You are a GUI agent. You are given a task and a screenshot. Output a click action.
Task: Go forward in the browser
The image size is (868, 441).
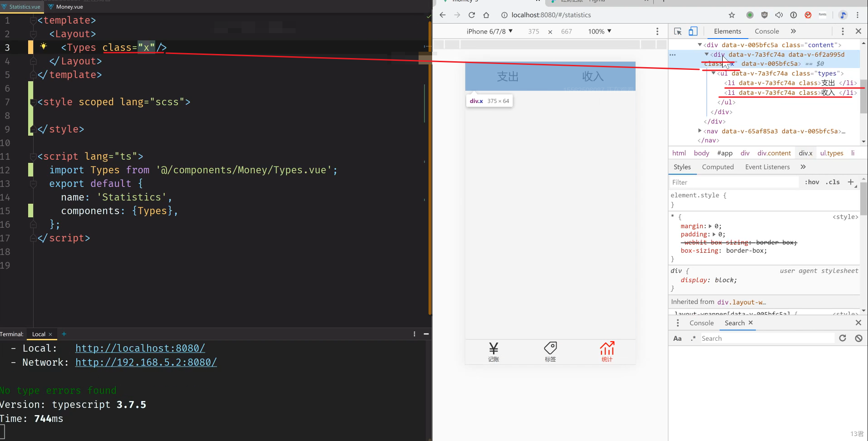coord(457,15)
